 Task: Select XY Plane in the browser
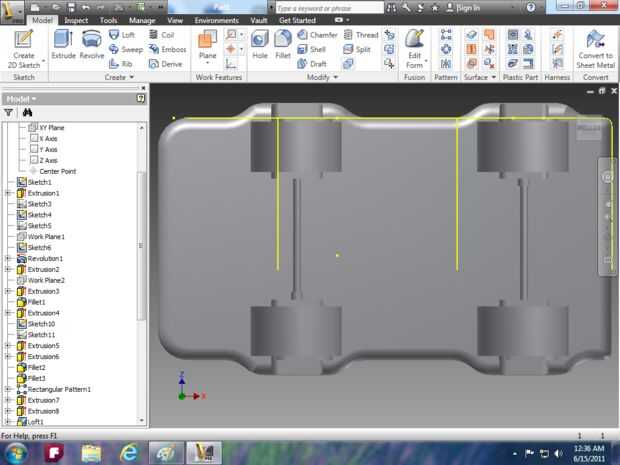tap(47, 127)
